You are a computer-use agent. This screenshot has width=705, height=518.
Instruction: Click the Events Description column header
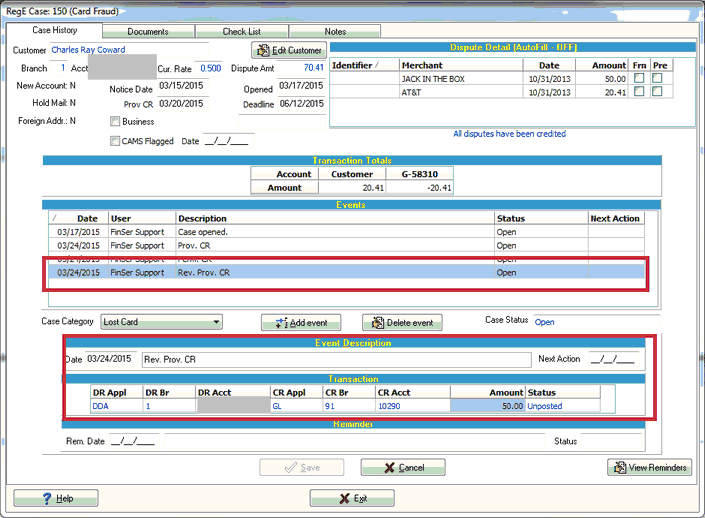[x=335, y=219]
